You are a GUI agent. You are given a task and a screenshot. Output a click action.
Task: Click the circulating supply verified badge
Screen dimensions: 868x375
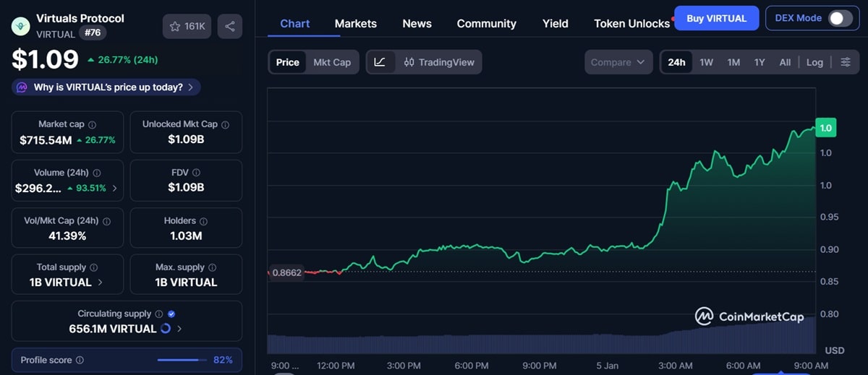(171, 314)
